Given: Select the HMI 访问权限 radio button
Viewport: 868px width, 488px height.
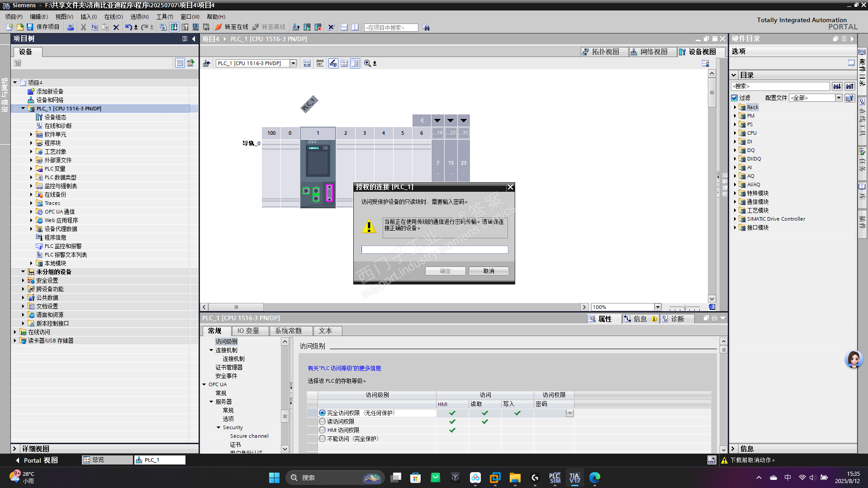Looking at the screenshot, I should pyautogui.click(x=322, y=430).
